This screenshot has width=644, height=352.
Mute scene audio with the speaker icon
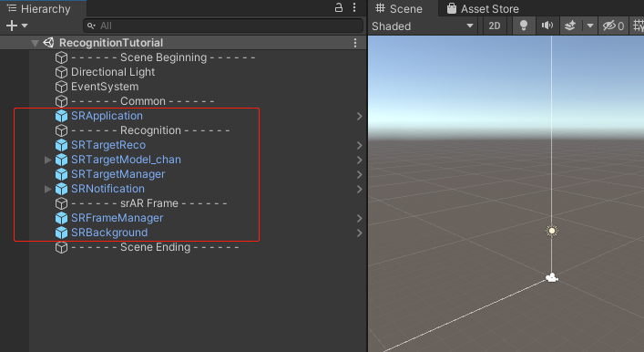pyautogui.click(x=547, y=26)
